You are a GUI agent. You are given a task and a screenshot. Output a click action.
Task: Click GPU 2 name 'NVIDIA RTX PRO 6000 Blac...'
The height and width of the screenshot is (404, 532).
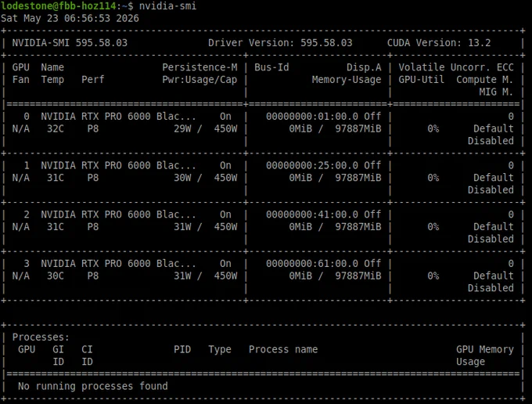(118, 215)
